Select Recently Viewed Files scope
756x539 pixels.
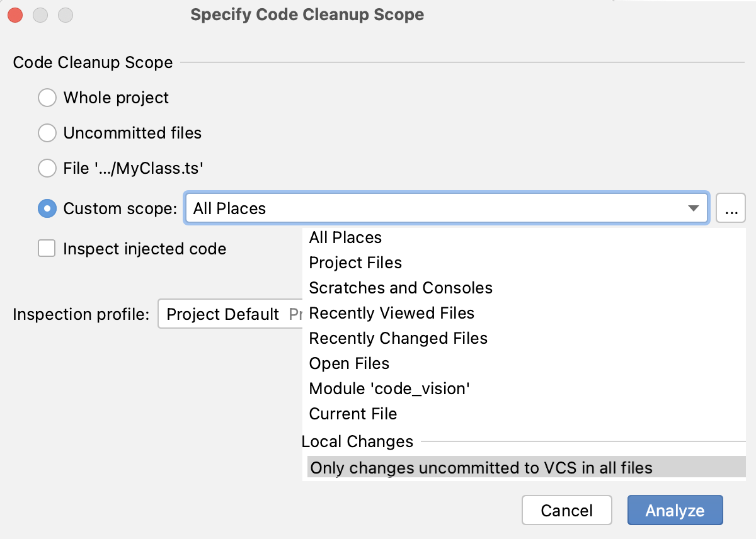point(392,313)
